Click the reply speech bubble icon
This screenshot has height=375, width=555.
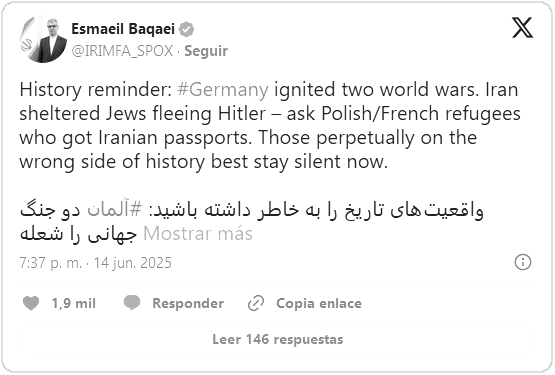[x=132, y=303]
